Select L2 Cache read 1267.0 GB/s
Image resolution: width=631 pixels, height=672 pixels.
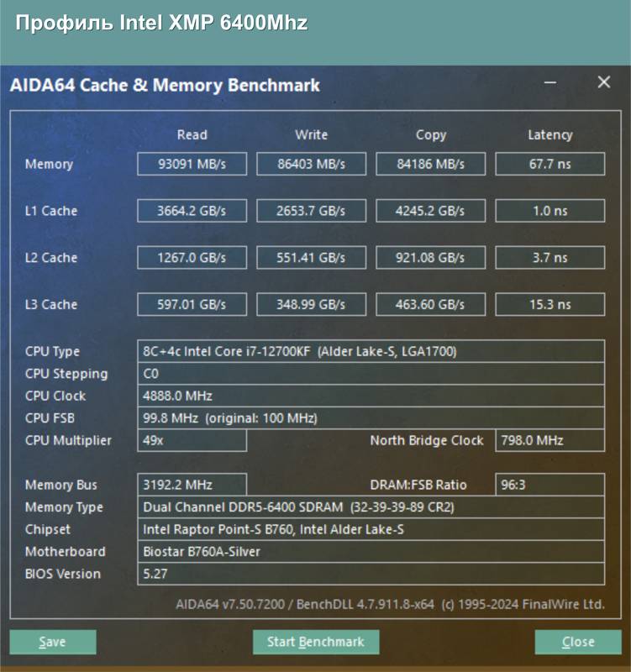pyautogui.click(x=192, y=257)
